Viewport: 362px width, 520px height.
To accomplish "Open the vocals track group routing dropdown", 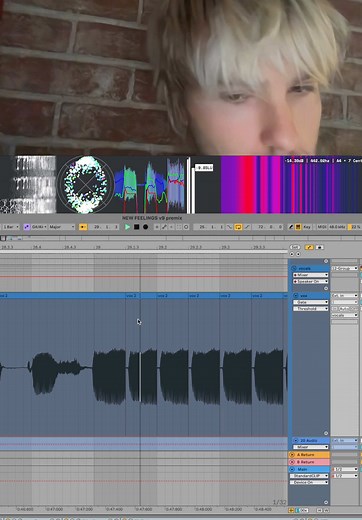I will (344, 268).
